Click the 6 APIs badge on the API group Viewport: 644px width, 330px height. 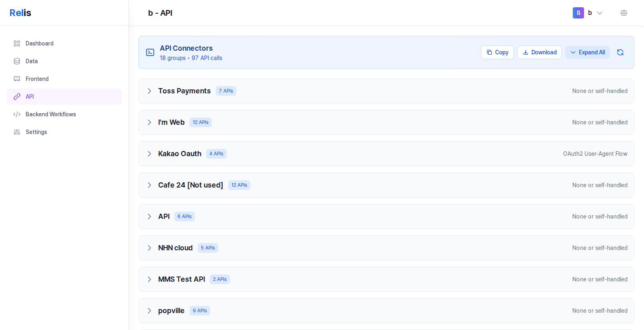[x=184, y=217]
